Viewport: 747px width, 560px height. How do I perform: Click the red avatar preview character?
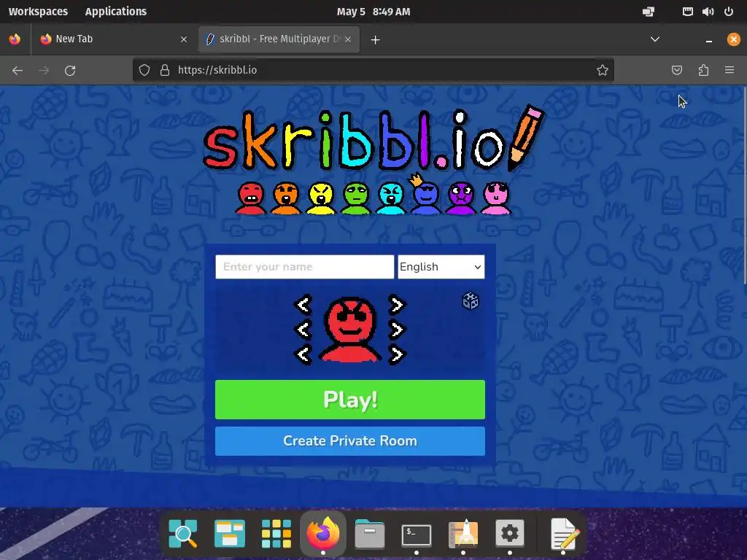(350, 330)
